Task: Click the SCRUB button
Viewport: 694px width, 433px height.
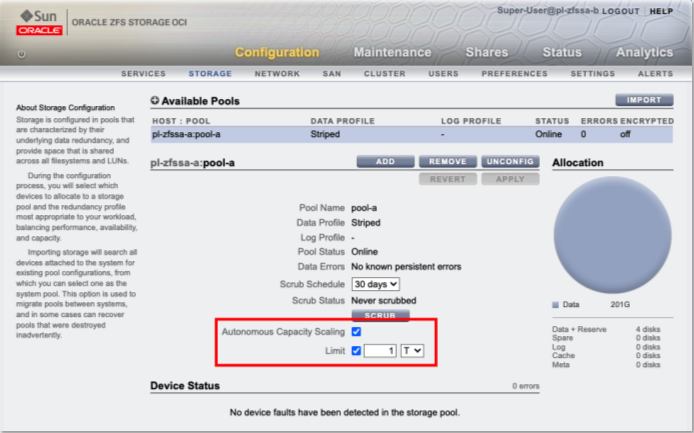Action: point(380,315)
